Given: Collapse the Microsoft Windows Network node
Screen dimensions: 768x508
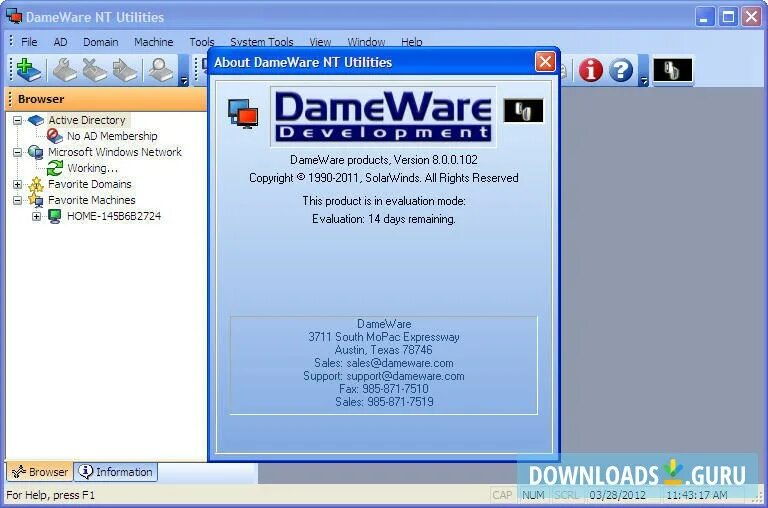Looking at the screenshot, I should tap(18, 152).
